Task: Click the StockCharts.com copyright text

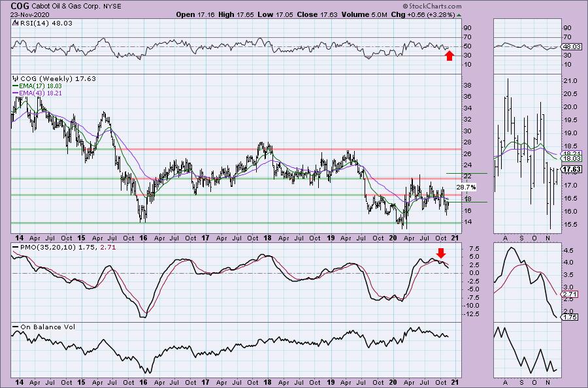Action: [432, 6]
